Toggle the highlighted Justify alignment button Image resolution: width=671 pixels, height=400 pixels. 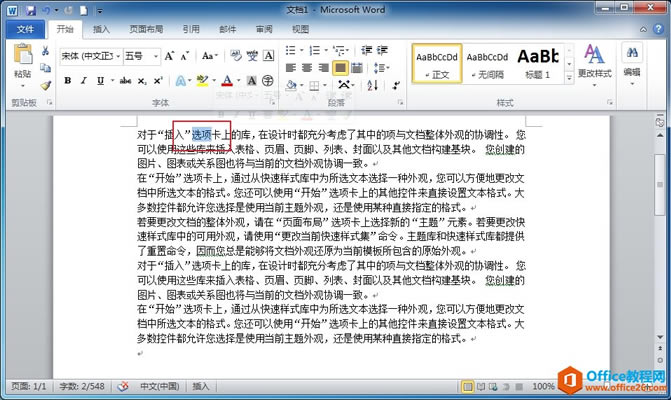click(x=340, y=68)
